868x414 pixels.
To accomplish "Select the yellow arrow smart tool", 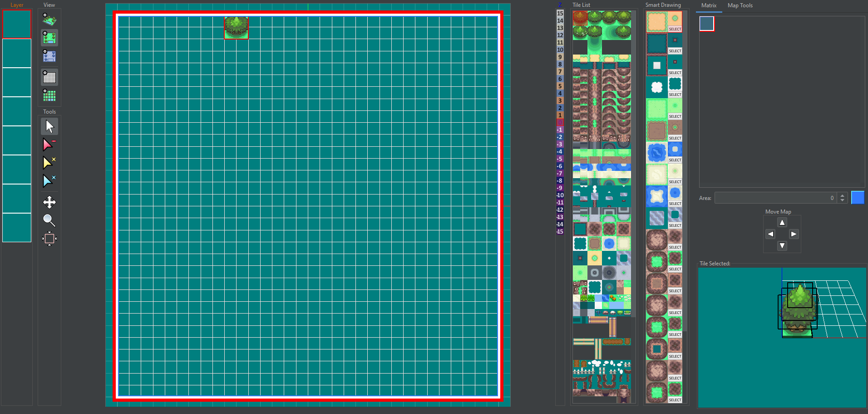I will [49, 163].
